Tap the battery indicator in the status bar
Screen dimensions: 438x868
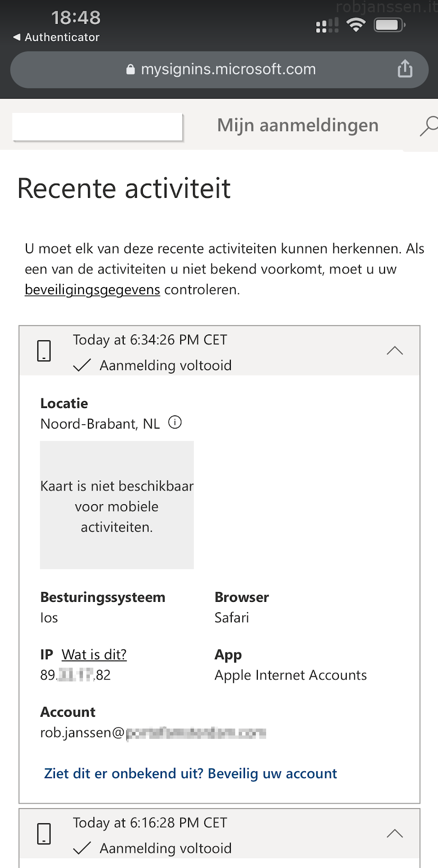coord(388,24)
